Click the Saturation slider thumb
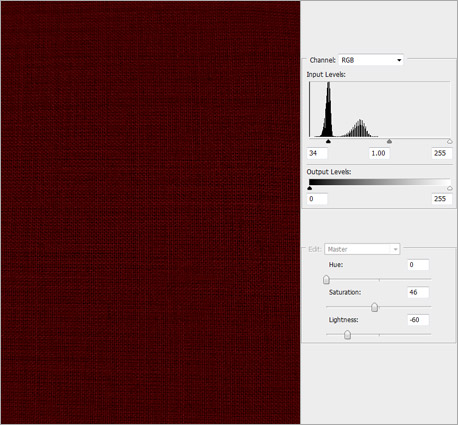458x425 pixels. coord(374,307)
